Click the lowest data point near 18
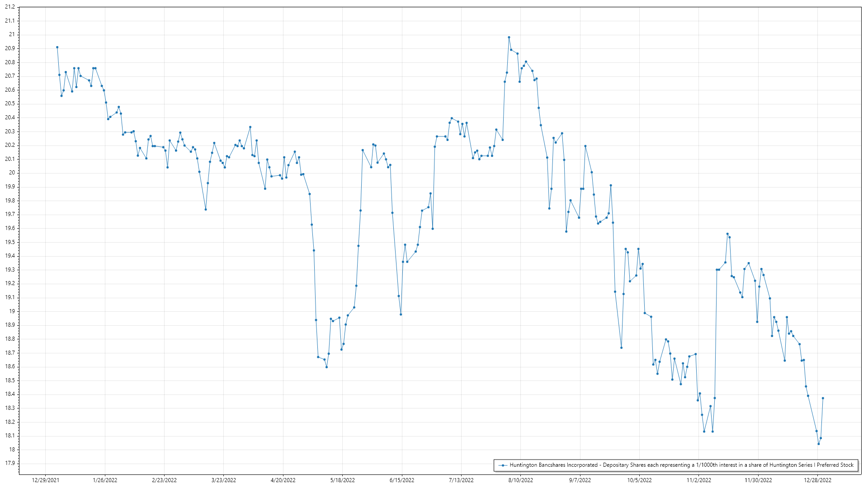Viewport: 868px width, 488px height. (x=818, y=444)
